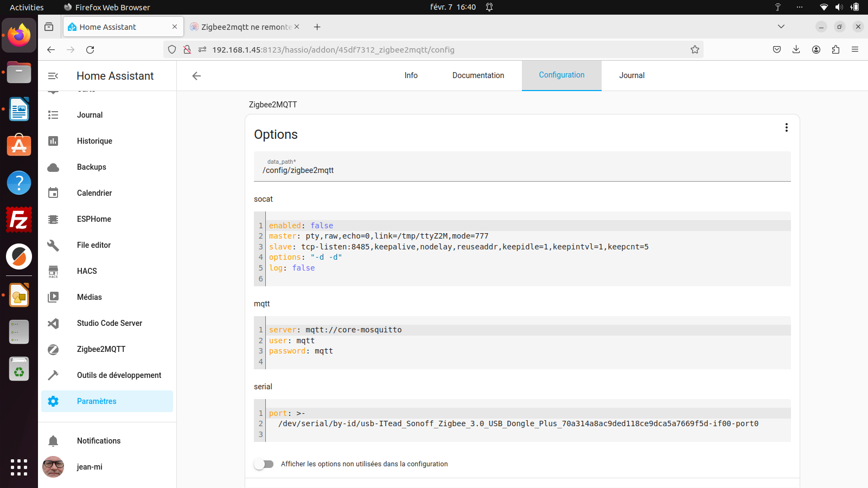Go back with the add-on page arrow
Image resolution: width=868 pixels, height=488 pixels.
point(196,76)
